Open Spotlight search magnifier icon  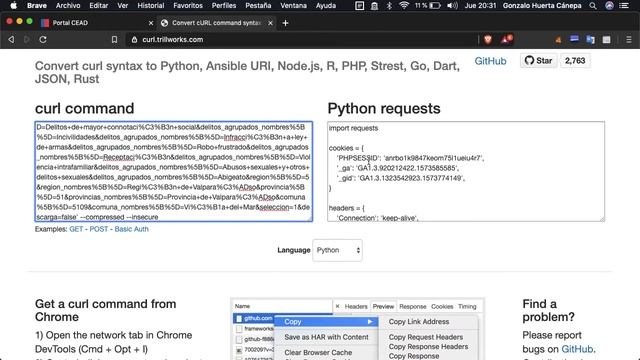pos(593,6)
